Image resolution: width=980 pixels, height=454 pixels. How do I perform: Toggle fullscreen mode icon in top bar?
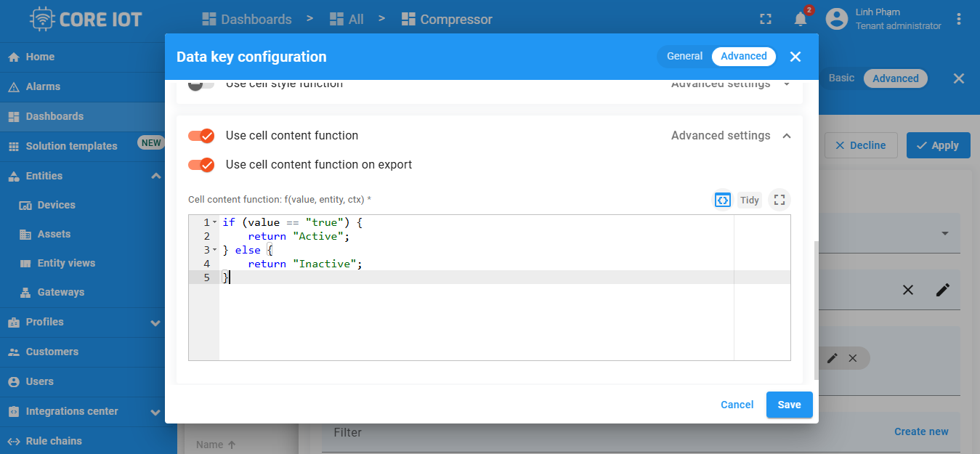click(766, 20)
